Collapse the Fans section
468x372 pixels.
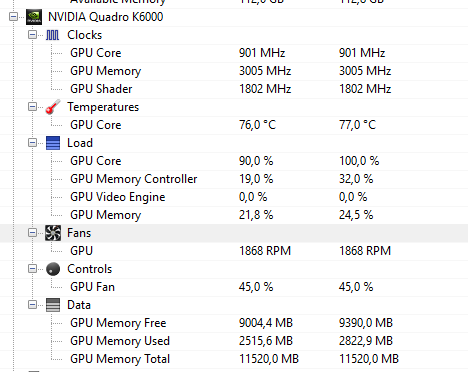tap(32, 233)
